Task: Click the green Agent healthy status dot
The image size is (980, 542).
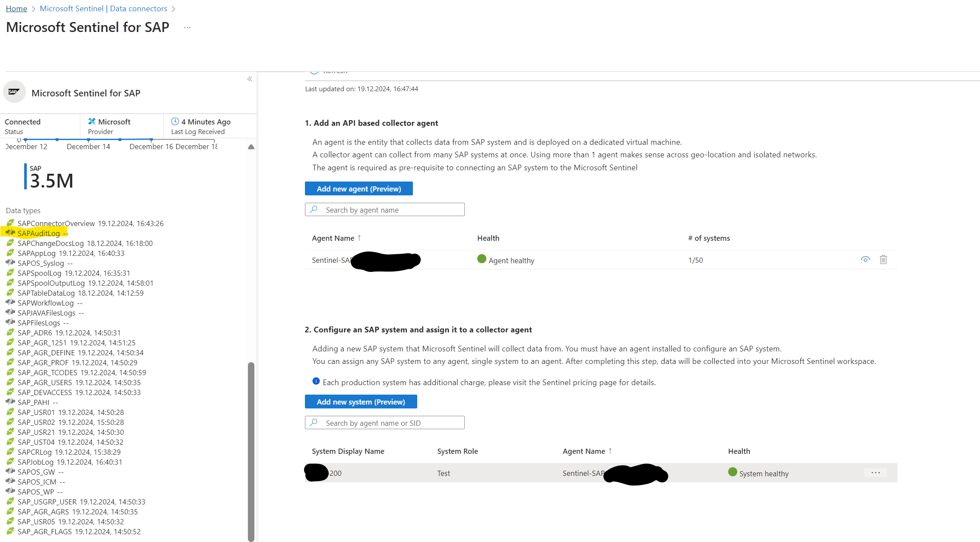Action: coord(482,259)
